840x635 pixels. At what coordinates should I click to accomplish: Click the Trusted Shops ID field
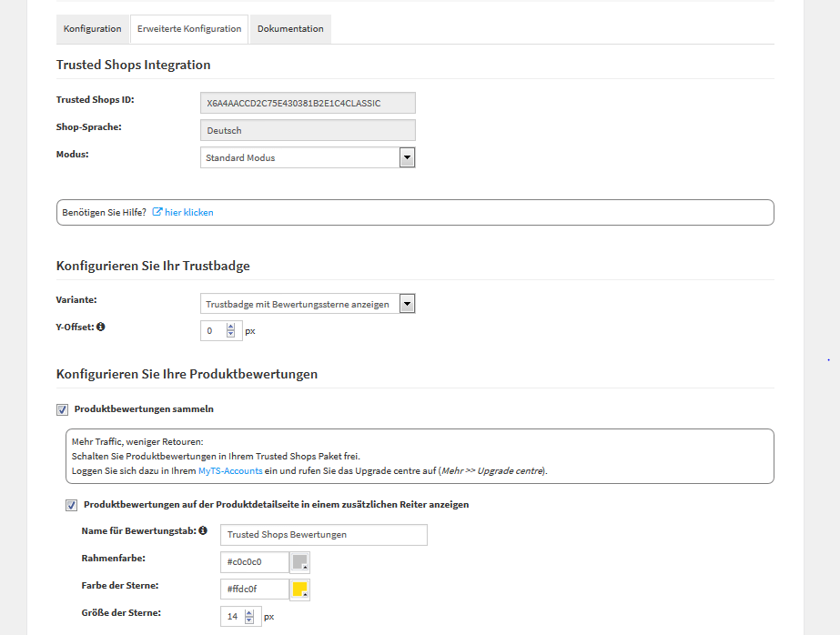click(307, 103)
